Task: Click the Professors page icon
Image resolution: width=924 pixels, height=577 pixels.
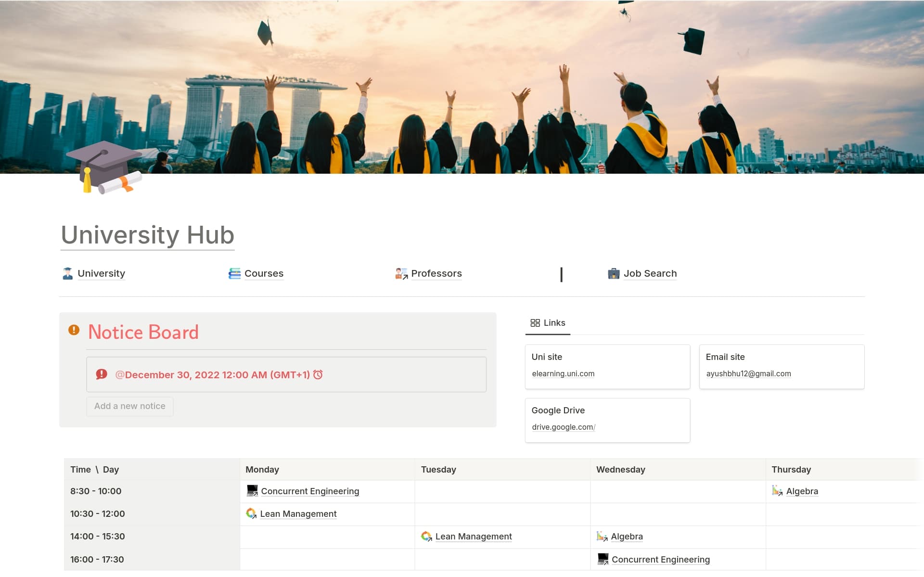Action: coord(401,273)
